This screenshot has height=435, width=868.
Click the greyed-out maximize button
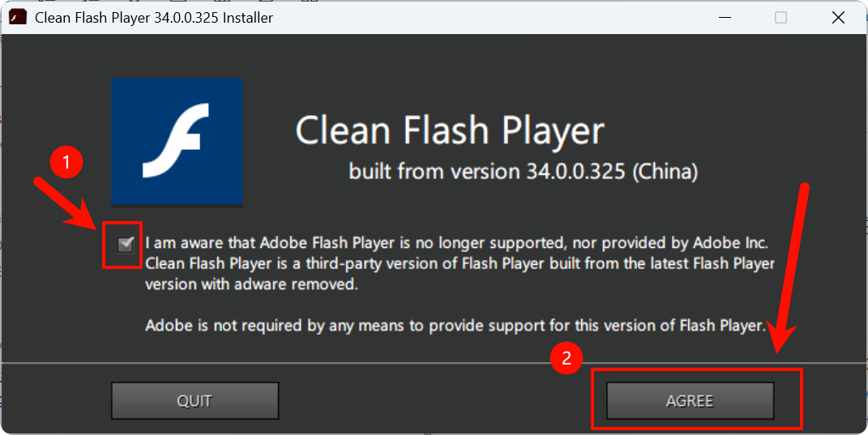coord(780,17)
